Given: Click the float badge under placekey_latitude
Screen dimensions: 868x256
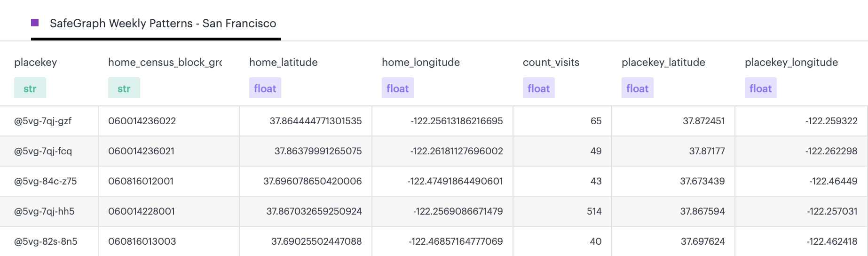Looking at the screenshot, I should [x=638, y=88].
